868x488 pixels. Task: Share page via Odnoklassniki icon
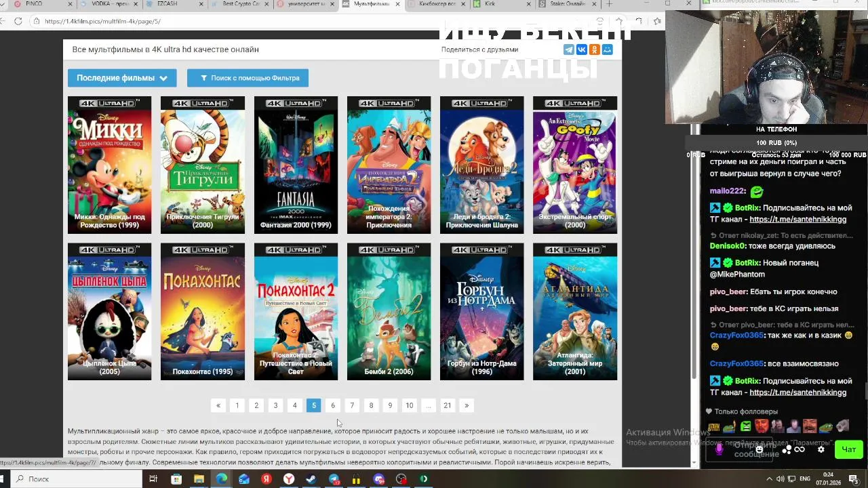point(595,49)
